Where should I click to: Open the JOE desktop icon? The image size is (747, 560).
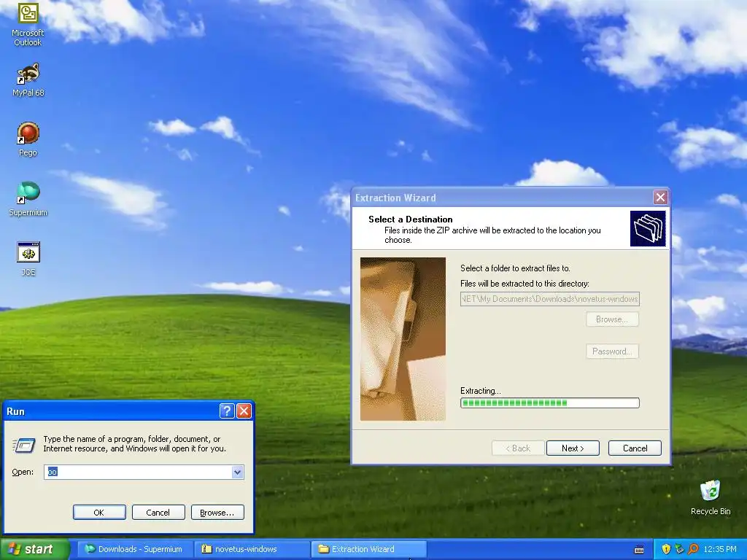coord(28,259)
